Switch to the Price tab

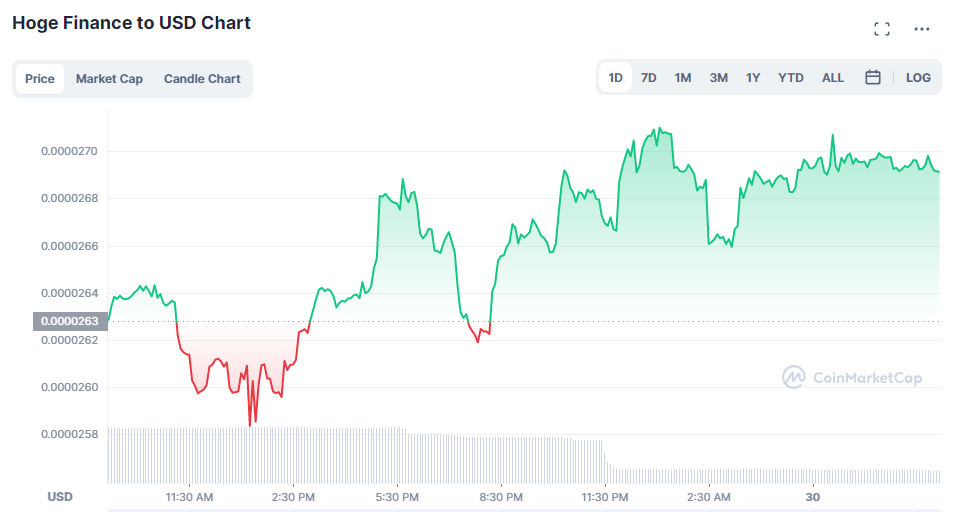[x=40, y=78]
